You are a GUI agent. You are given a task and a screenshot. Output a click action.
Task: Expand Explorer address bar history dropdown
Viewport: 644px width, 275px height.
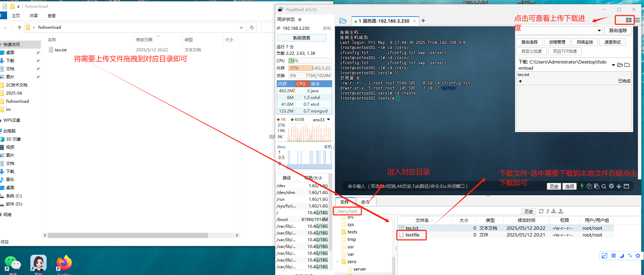click(241, 27)
